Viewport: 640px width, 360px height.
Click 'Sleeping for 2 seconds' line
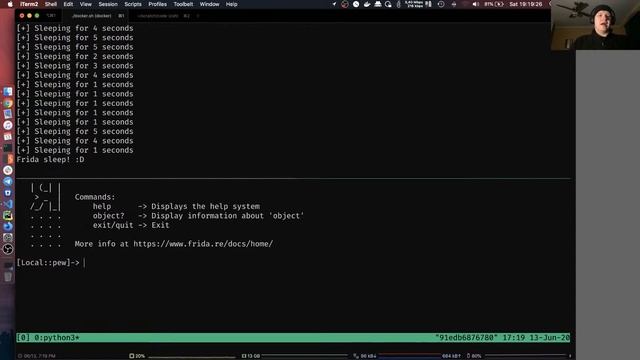[75, 56]
